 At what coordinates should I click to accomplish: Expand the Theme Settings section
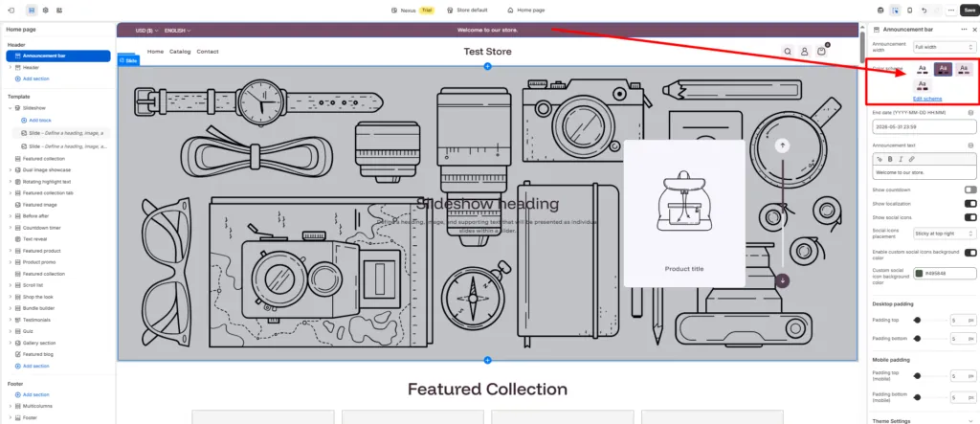point(924,421)
